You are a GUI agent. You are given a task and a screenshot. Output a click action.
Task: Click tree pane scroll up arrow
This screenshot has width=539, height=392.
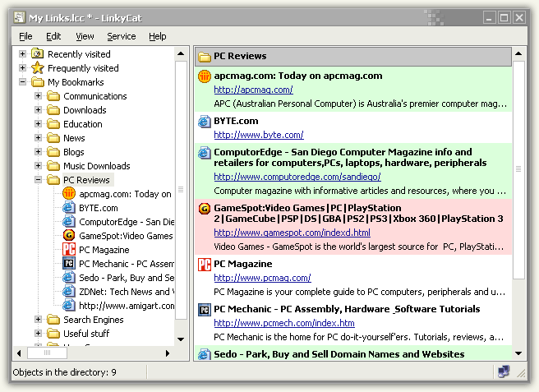181,53
